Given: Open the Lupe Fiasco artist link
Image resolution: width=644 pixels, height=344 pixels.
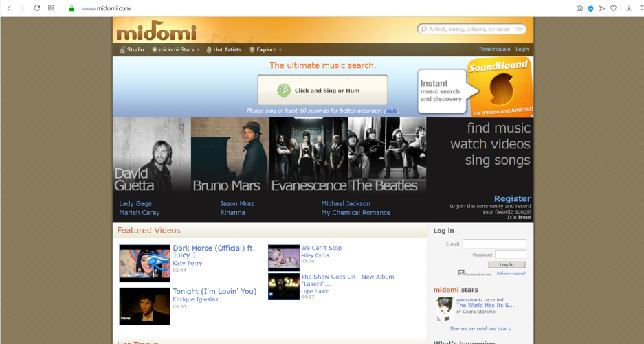Looking at the screenshot, I should coord(315,291).
